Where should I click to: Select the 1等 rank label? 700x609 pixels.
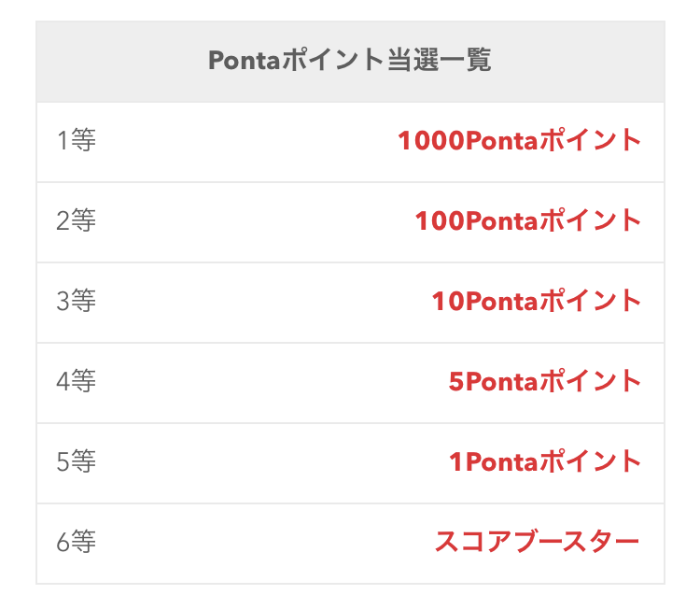coord(76,140)
